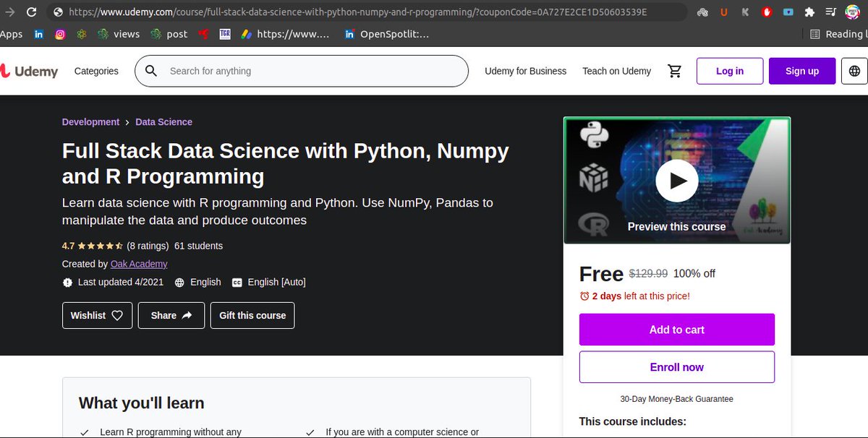
Task: Open the media control playlist icon
Action: pos(831,12)
